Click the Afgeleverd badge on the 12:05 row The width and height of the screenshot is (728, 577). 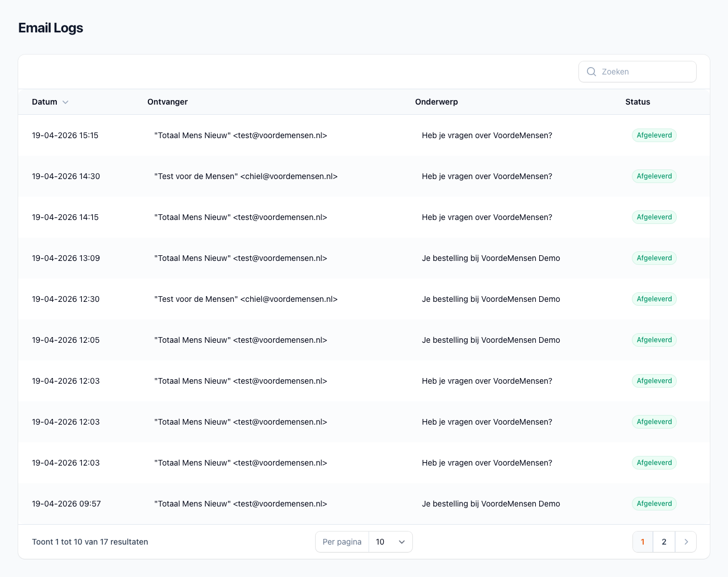pos(654,340)
